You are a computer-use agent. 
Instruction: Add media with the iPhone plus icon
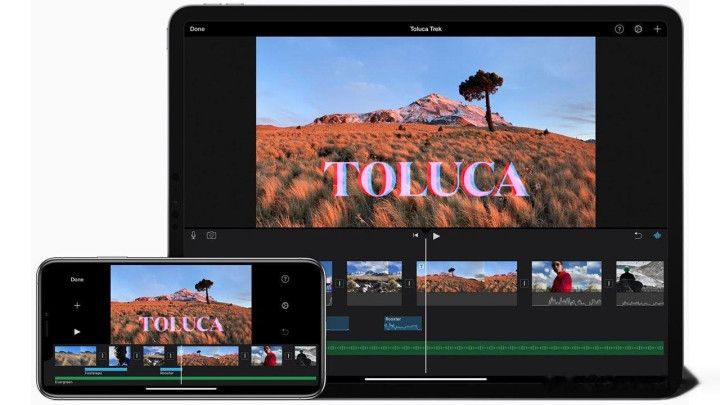[x=77, y=305]
